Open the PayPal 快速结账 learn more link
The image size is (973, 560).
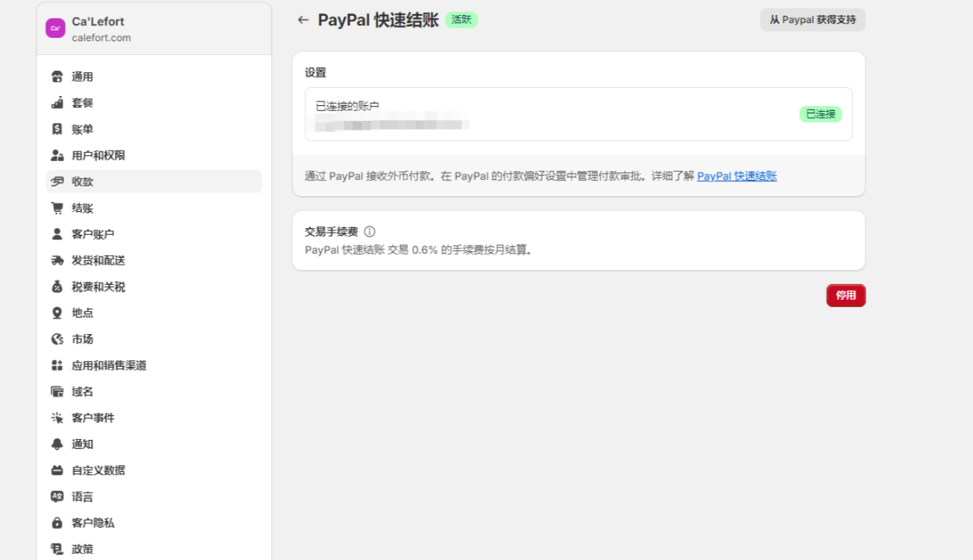pyautogui.click(x=737, y=176)
